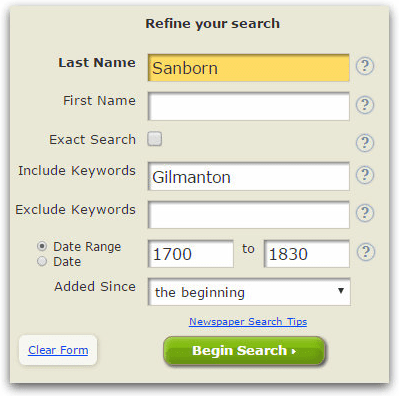Click help icon next to First Name
Image resolution: width=399 pixels, height=396 pixels.
tap(365, 105)
